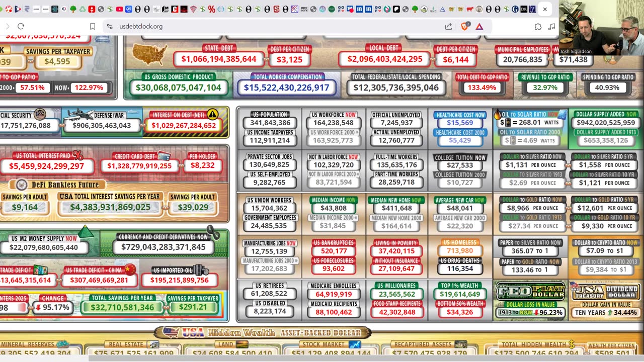This screenshot has height=362, width=644.
Task: Click USA Total Interest Savings Per Year value
Action: [x=110, y=207]
